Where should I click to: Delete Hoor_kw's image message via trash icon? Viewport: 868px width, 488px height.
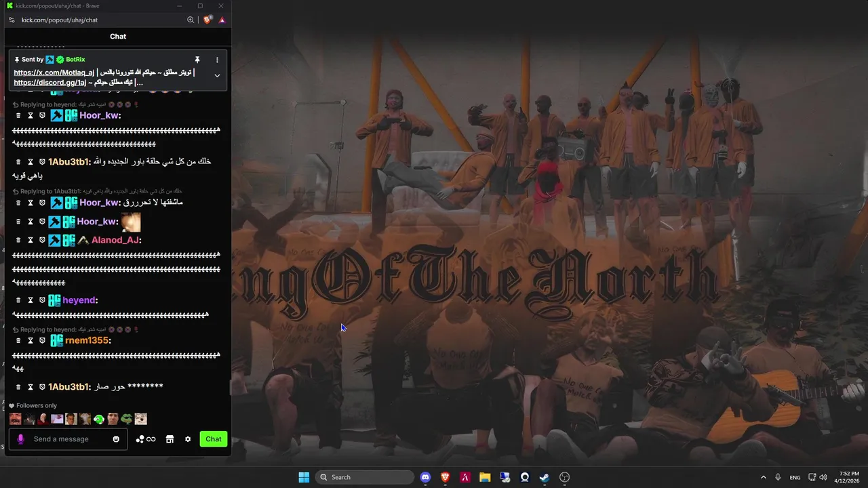pyautogui.click(x=19, y=222)
